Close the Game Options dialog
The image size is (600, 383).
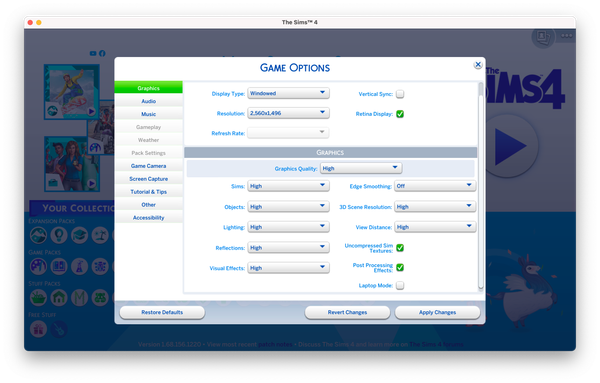pyautogui.click(x=478, y=65)
